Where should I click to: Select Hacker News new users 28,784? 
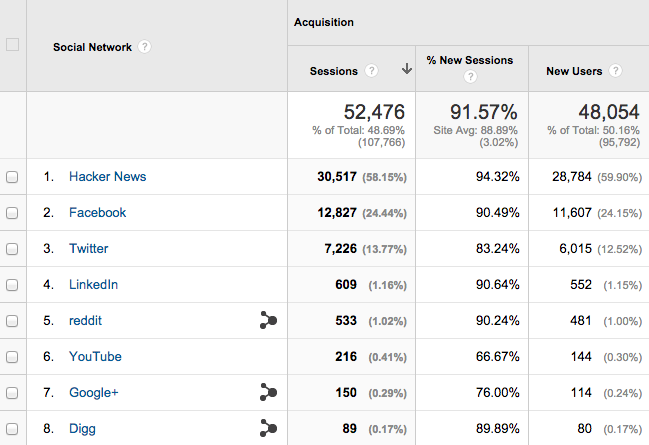(572, 177)
